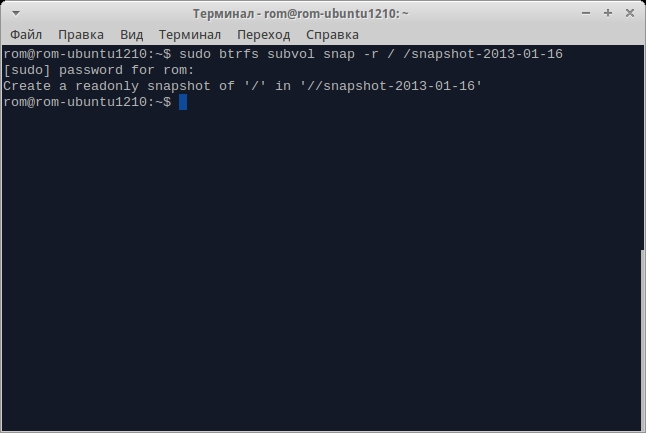
Task: Open the Вид menu
Action: [x=131, y=35]
